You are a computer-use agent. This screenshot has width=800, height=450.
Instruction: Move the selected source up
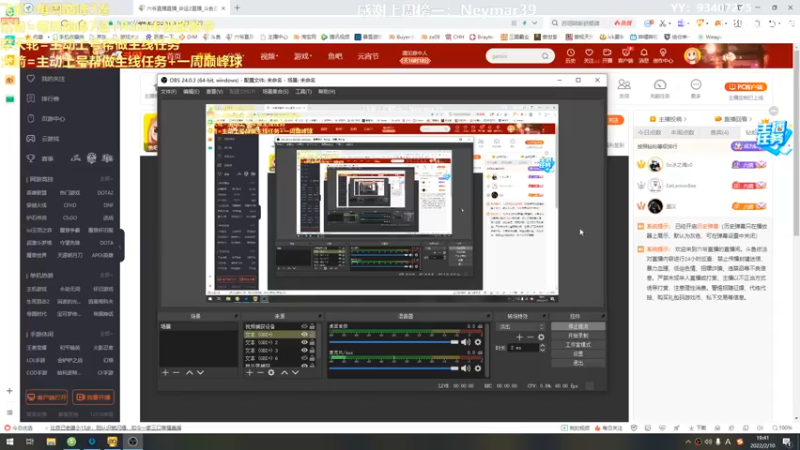click(x=284, y=373)
